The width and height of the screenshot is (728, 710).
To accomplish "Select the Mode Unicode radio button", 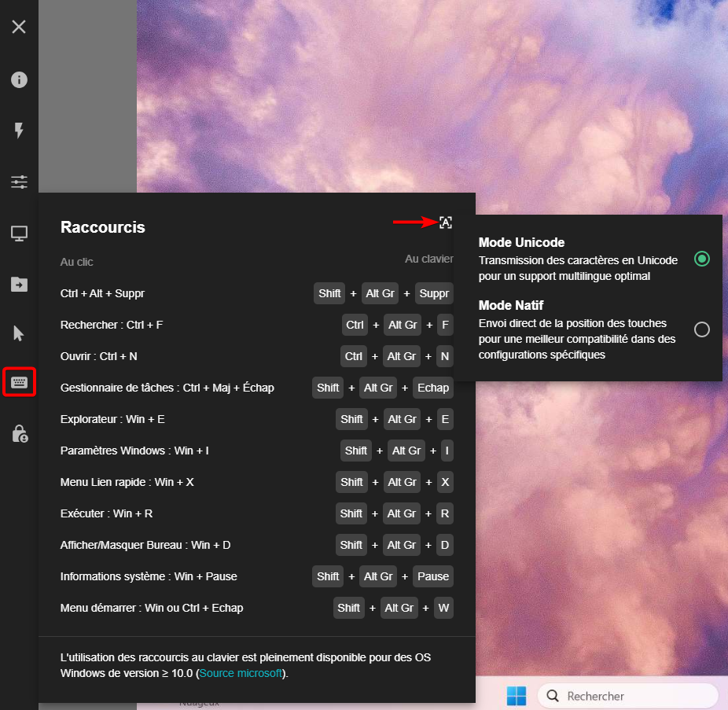I will point(701,258).
